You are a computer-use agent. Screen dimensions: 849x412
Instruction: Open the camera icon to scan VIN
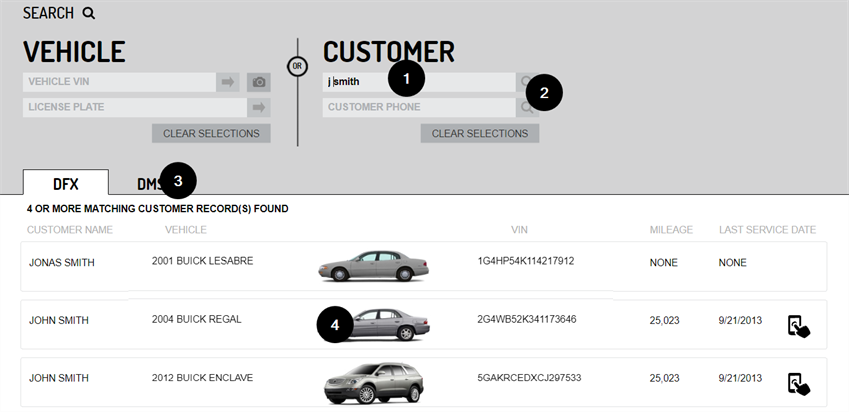[x=259, y=82]
